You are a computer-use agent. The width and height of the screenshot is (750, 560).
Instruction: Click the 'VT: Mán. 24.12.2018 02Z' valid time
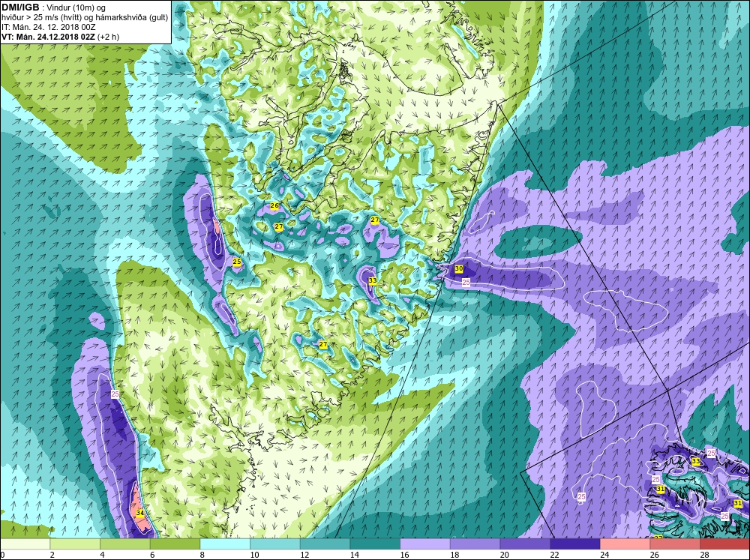point(48,37)
